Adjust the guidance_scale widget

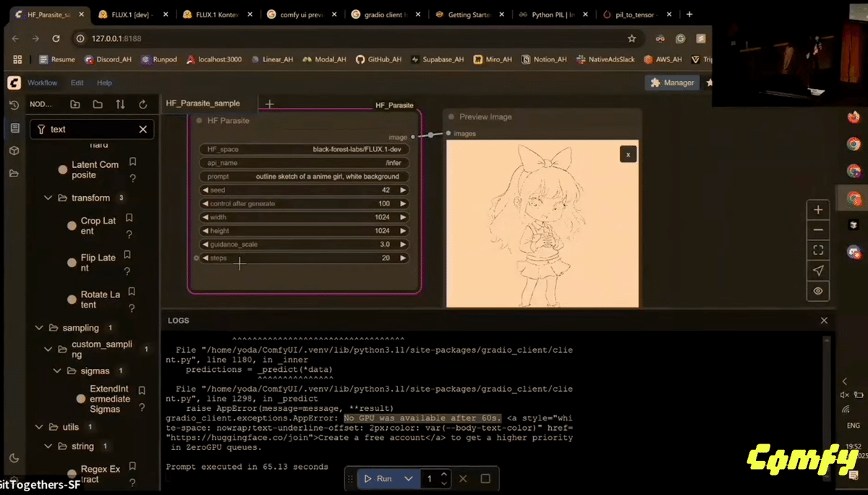[x=304, y=245]
